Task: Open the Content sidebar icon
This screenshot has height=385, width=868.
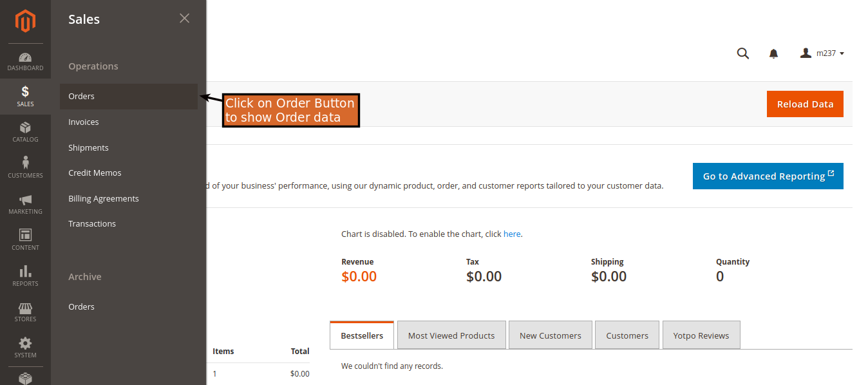Action: (25, 238)
